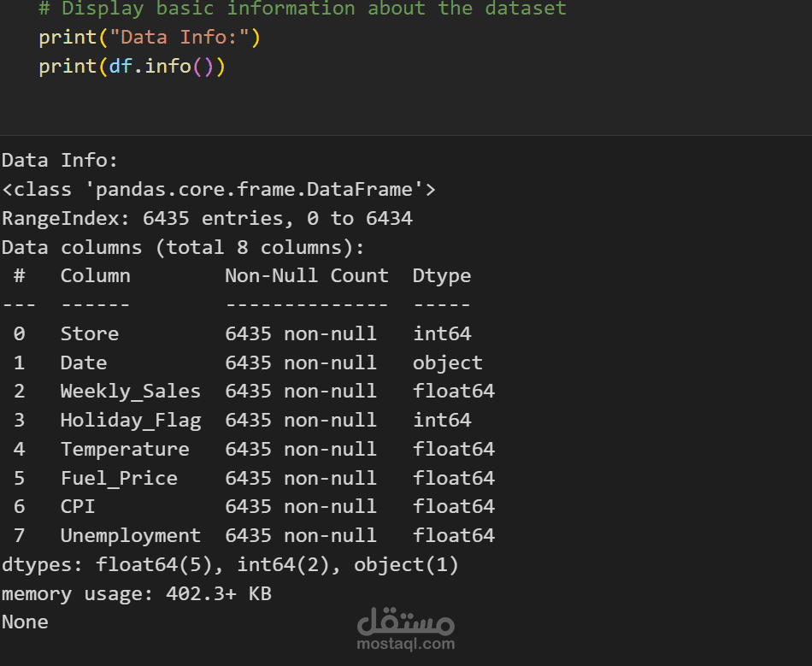Image resolution: width=812 pixels, height=666 pixels.
Task: Click the pandas.core.frame.DataFrame class line
Action: [x=219, y=189]
